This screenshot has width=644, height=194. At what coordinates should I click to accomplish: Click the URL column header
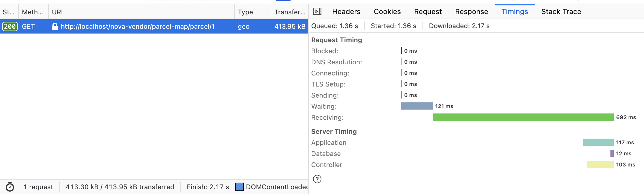58,12
